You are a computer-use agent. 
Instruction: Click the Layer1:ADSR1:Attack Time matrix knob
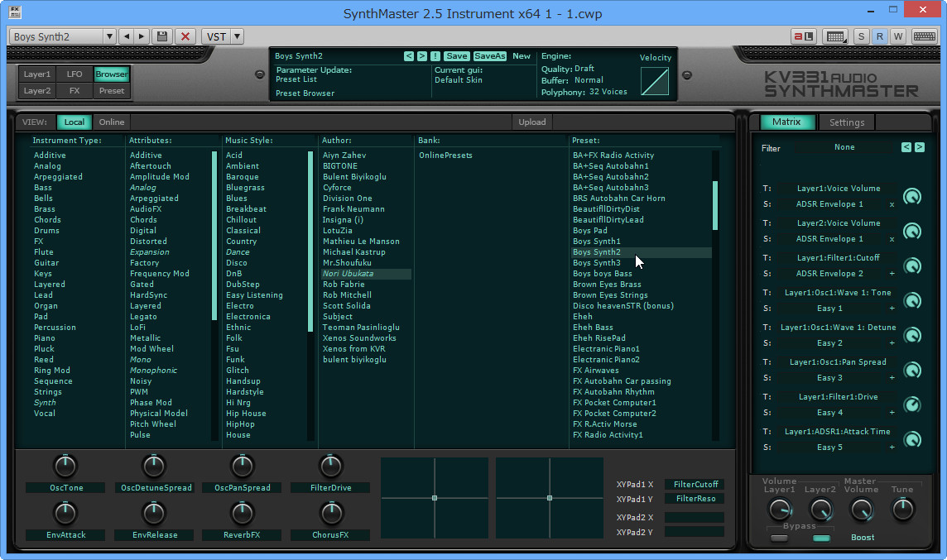(x=912, y=439)
